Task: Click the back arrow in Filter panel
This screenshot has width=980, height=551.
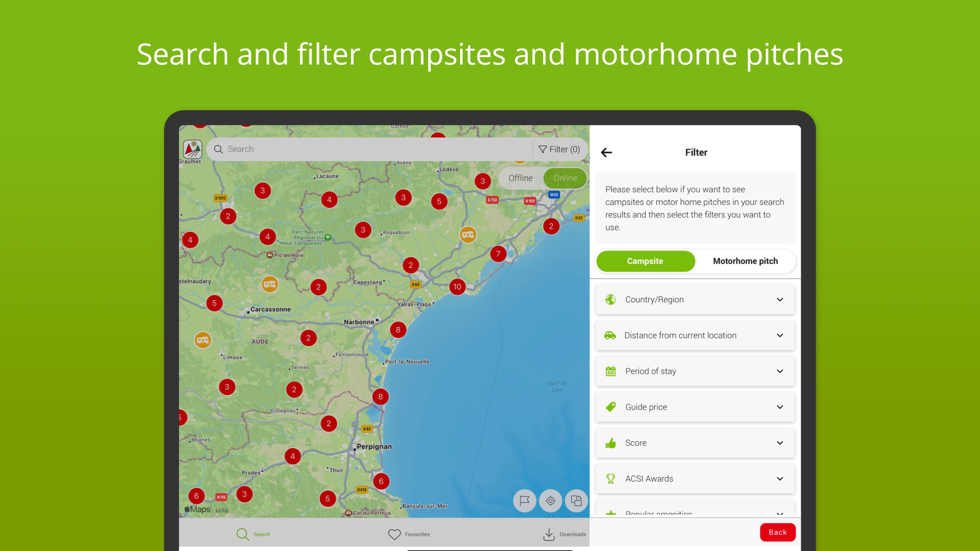Action: 606,153
